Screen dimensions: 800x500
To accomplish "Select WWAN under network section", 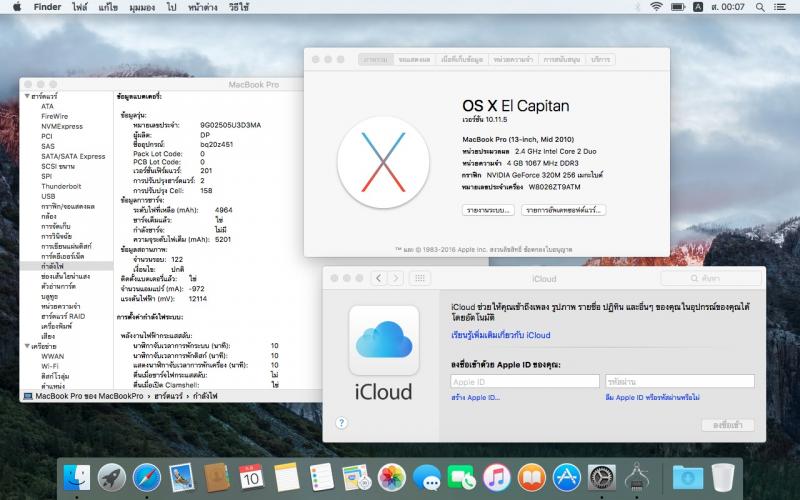I will tap(53, 356).
